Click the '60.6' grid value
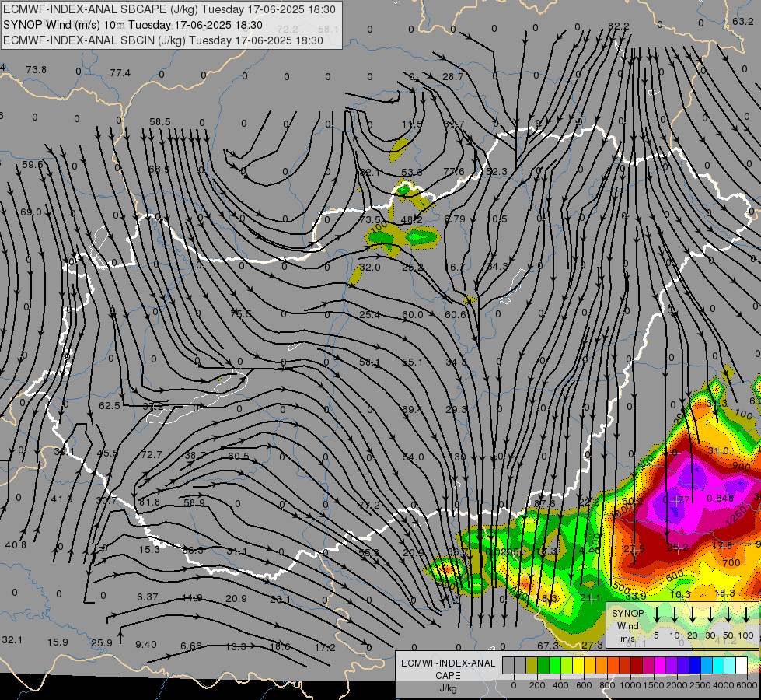This screenshot has width=761, height=700. click(456, 315)
